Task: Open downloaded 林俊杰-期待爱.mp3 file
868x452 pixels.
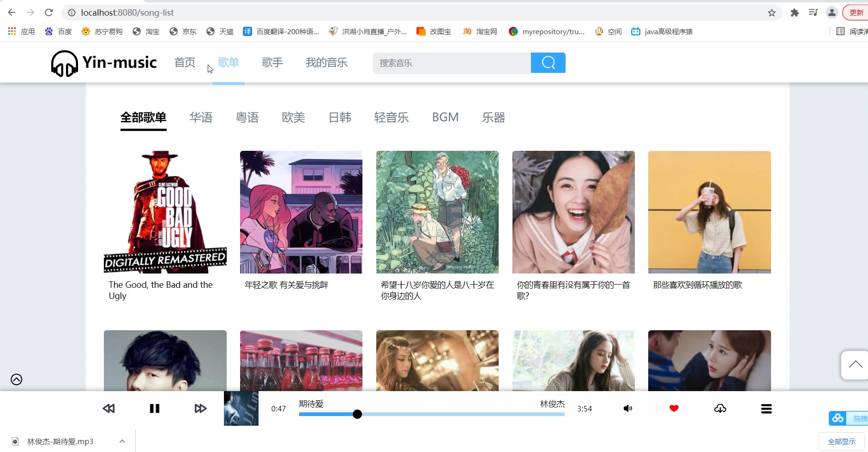Action: point(60,441)
